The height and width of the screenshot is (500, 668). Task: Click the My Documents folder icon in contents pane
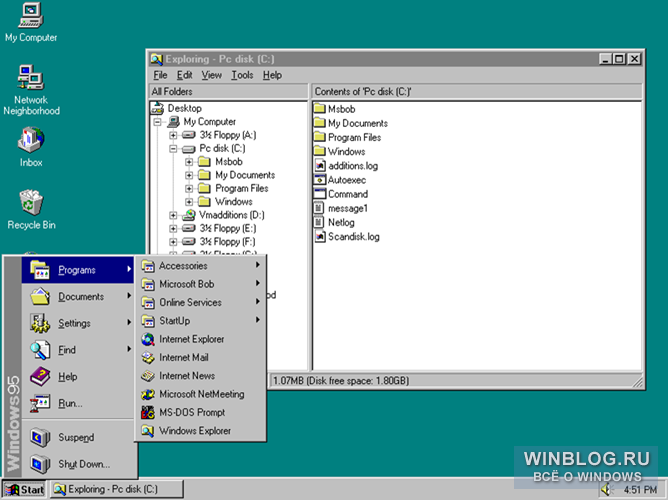pos(320,123)
